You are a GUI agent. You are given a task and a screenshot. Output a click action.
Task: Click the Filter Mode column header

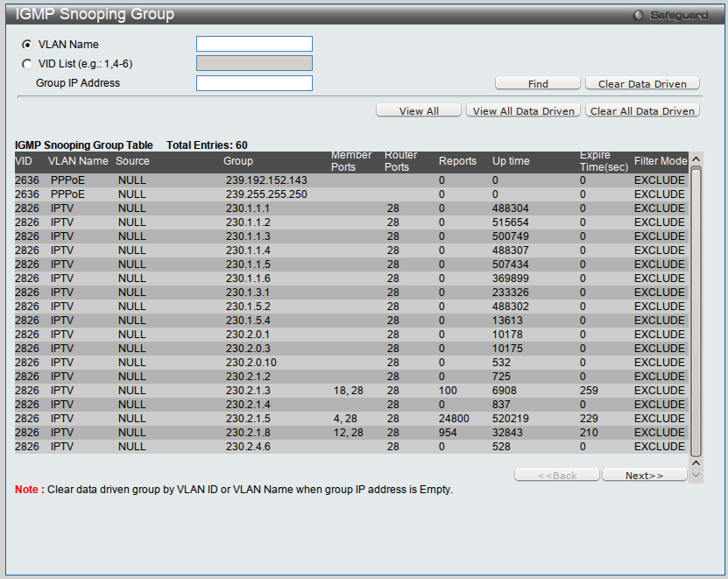[661, 161]
